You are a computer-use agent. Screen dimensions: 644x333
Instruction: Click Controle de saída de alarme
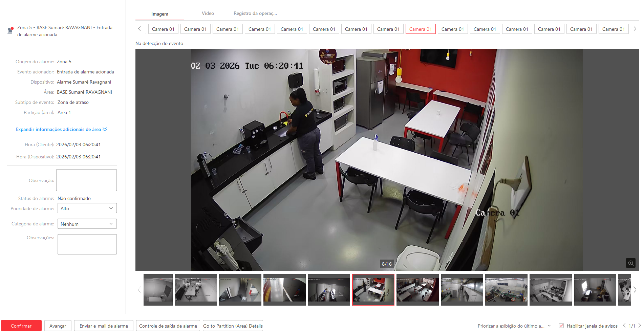pos(168,326)
